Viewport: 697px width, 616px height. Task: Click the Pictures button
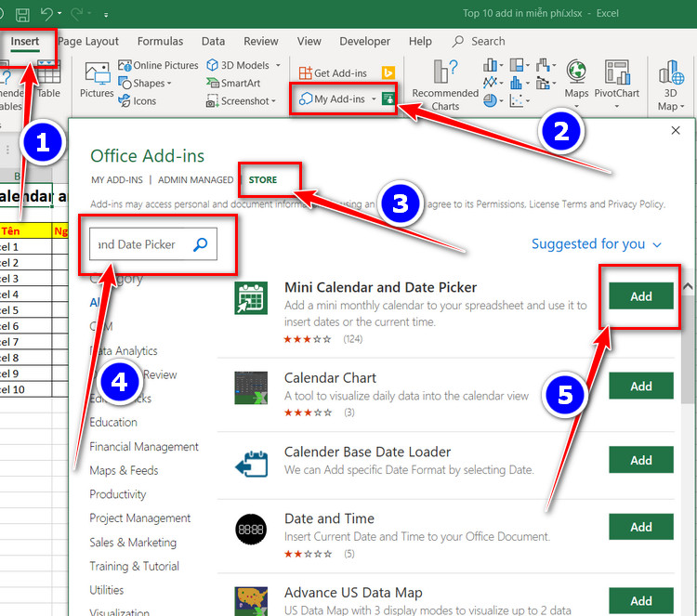pos(97,80)
